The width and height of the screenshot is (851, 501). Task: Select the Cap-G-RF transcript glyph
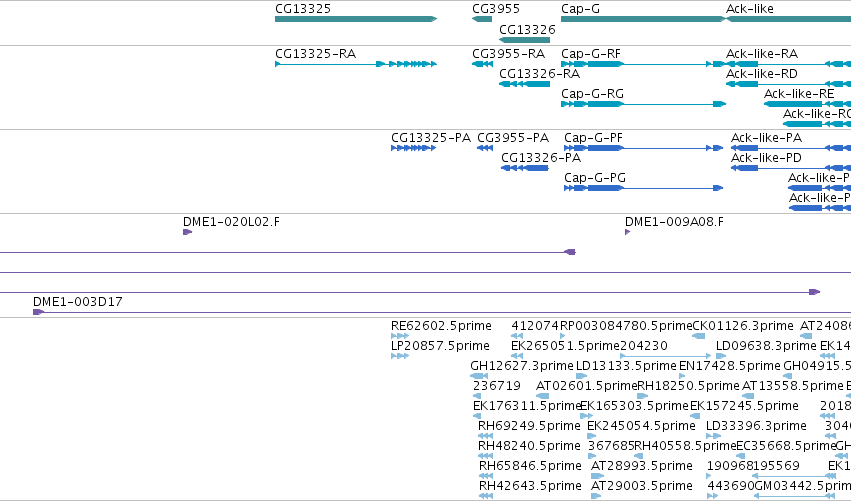click(x=643, y=64)
